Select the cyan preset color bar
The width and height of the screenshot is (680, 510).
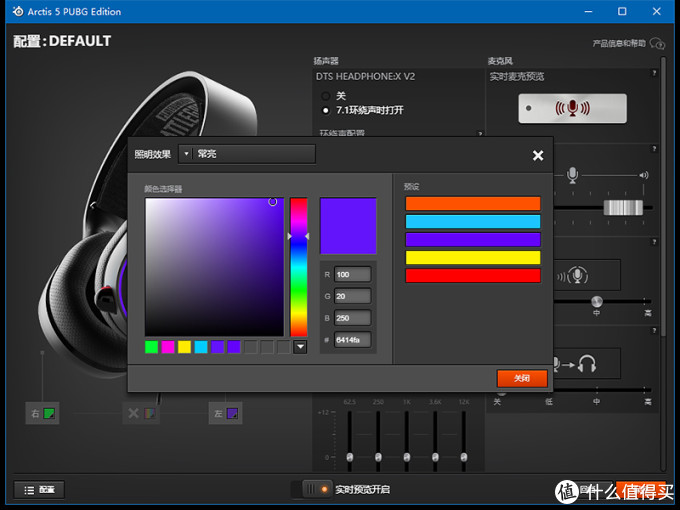[x=473, y=221]
